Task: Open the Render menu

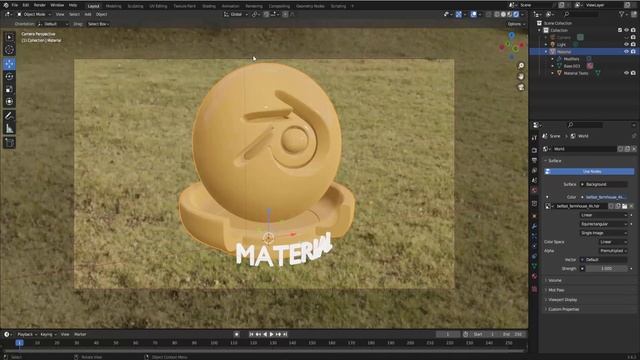Action: point(40,5)
